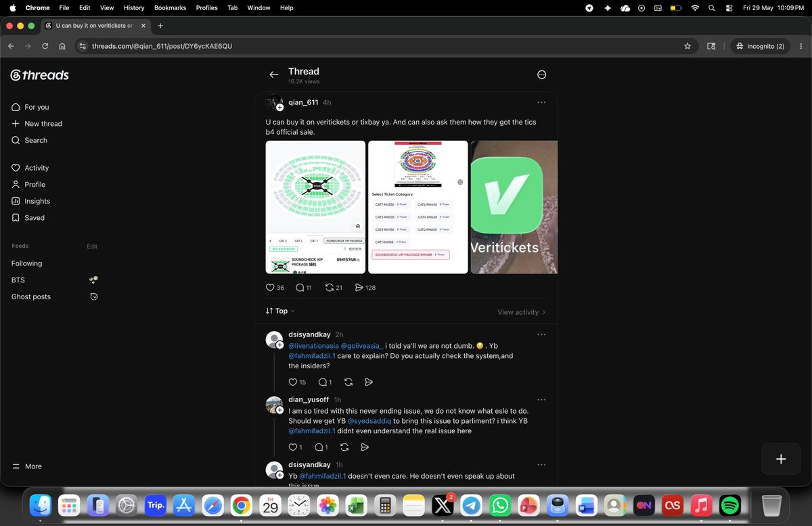Open replies on qian_611's post showing 11

click(300, 288)
